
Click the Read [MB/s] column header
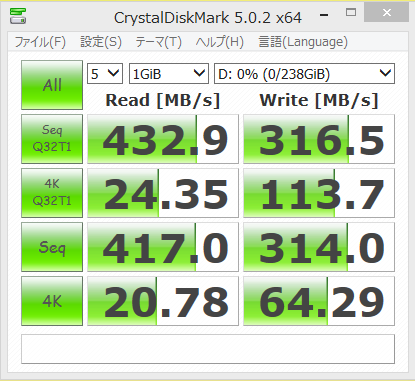163,100
